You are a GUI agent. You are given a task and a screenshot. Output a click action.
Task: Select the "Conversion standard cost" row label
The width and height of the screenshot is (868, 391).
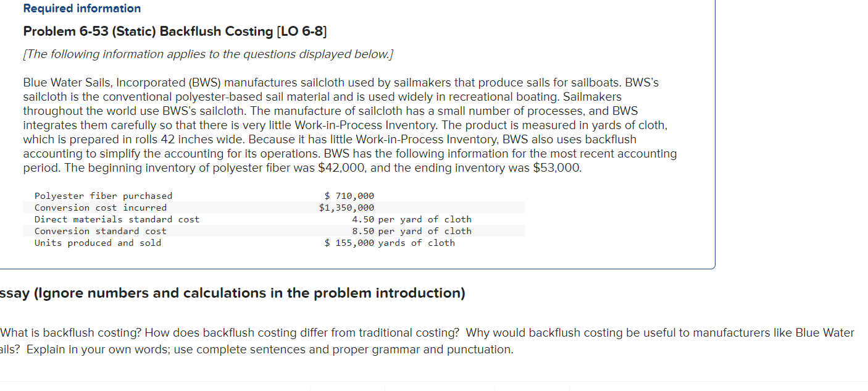pyautogui.click(x=101, y=231)
